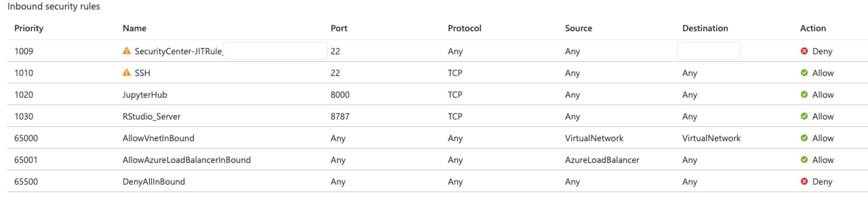Sort rules by the Priority column header
This screenshot has height=203, width=868.
(x=29, y=28)
